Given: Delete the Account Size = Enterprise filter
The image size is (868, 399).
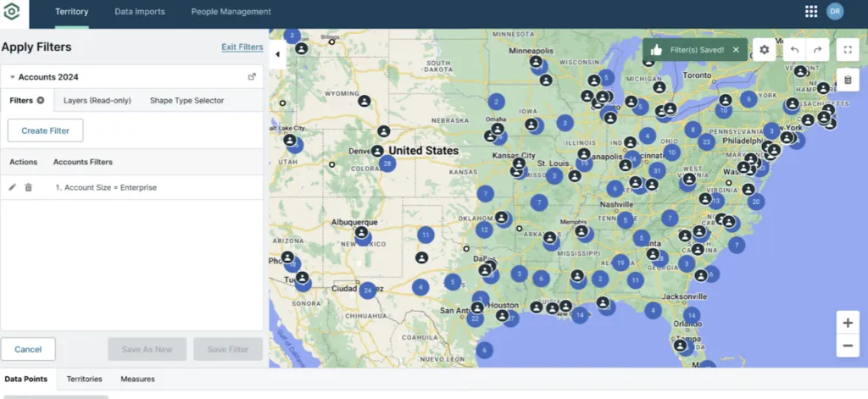Looking at the screenshot, I should click(28, 187).
